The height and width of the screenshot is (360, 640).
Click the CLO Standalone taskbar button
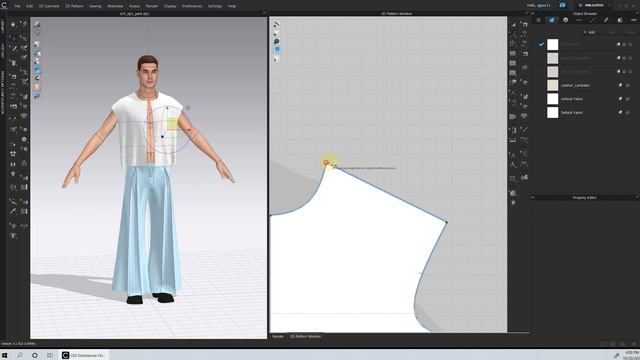[84, 355]
